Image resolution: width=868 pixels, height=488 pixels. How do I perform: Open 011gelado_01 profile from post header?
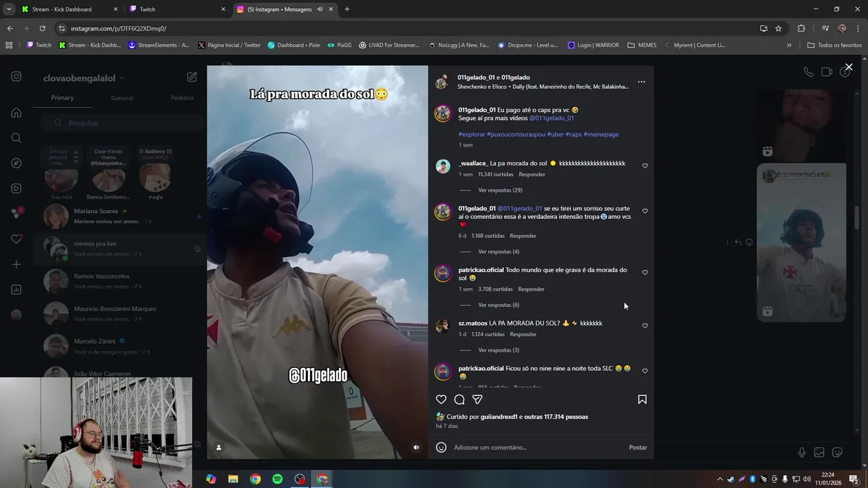[476, 77]
